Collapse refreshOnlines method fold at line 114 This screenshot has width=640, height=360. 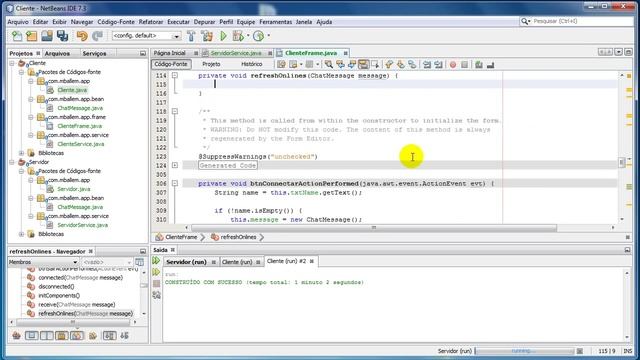tap(175, 76)
